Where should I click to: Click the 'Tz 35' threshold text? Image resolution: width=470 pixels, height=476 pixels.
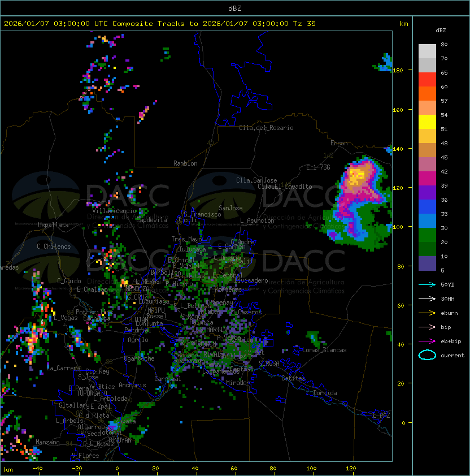pyautogui.click(x=304, y=24)
